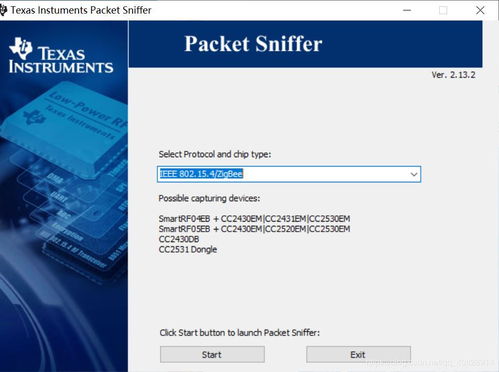Expand the protocol and chip type dropdown arrow
Image resolution: width=499 pixels, height=372 pixels.
point(414,174)
